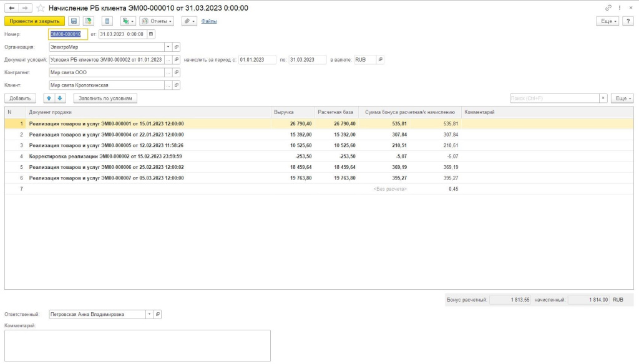The image size is (639, 364).
Task: Open the document movements list icon
Action: click(107, 21)
